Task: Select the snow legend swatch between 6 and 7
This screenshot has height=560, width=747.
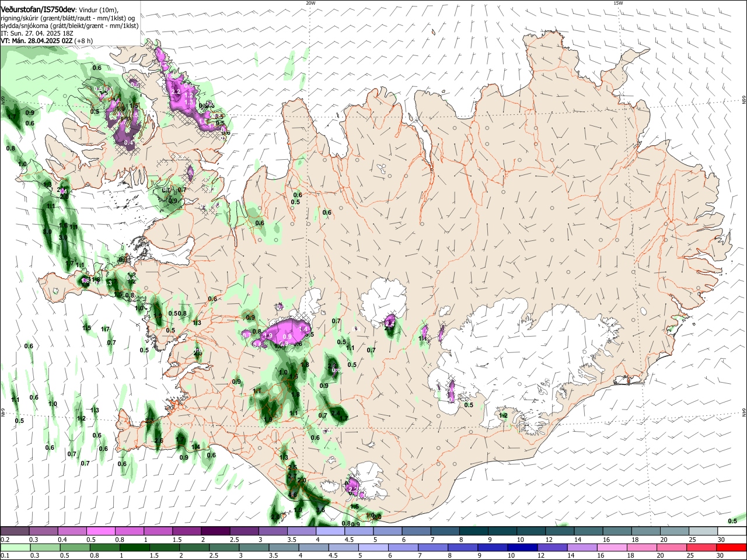Action: click(x=416, y=531)
